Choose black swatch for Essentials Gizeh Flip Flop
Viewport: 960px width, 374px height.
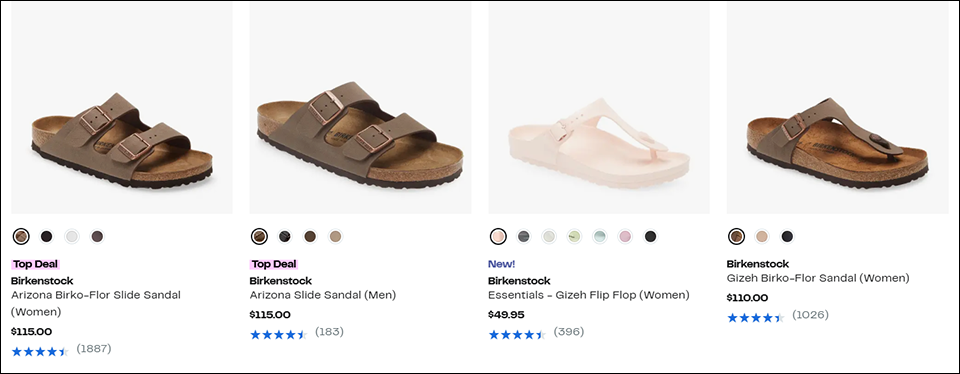pyautogui.click(x=650, y=236)
